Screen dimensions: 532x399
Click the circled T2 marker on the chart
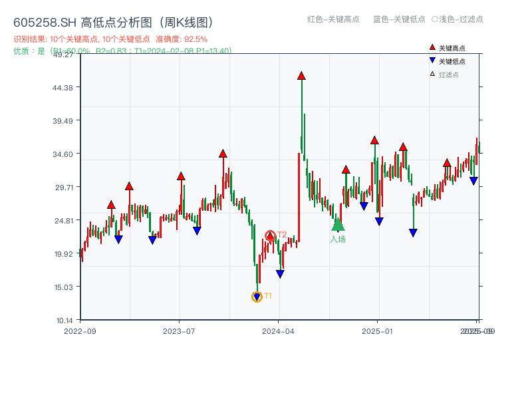coord(271,235)
